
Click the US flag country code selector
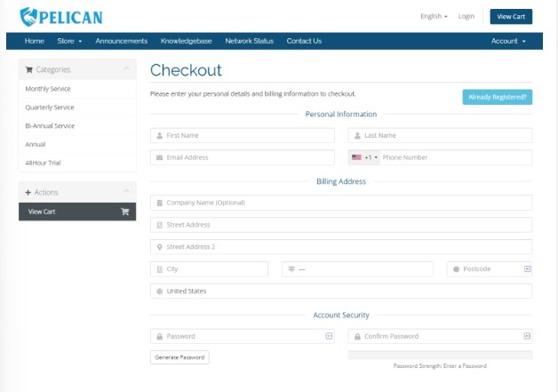coord(363,157)
